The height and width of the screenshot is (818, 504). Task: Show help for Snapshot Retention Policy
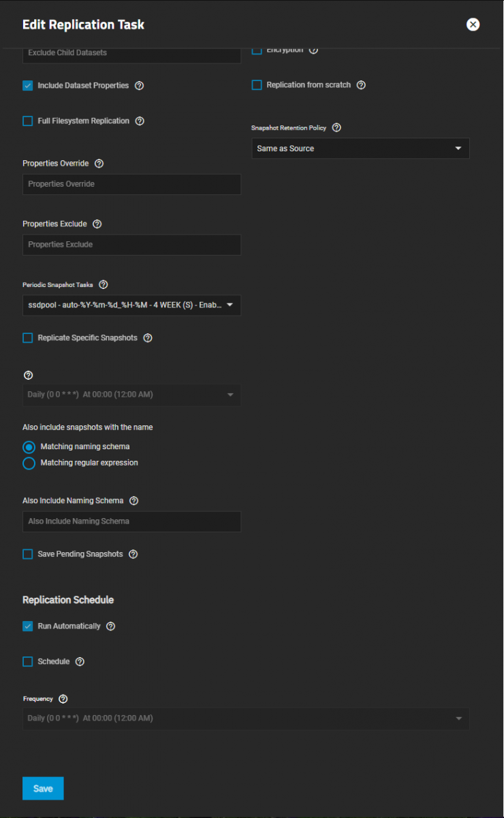(336, 127)
